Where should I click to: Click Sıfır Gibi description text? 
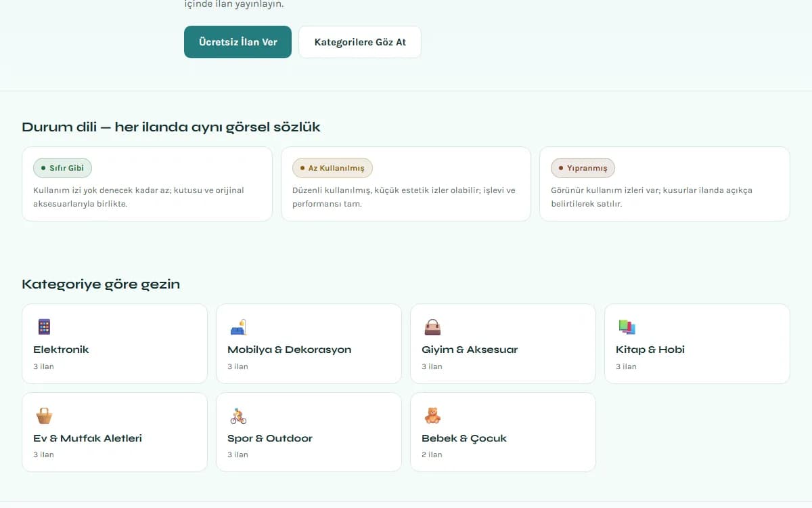[x=139, y=197]
